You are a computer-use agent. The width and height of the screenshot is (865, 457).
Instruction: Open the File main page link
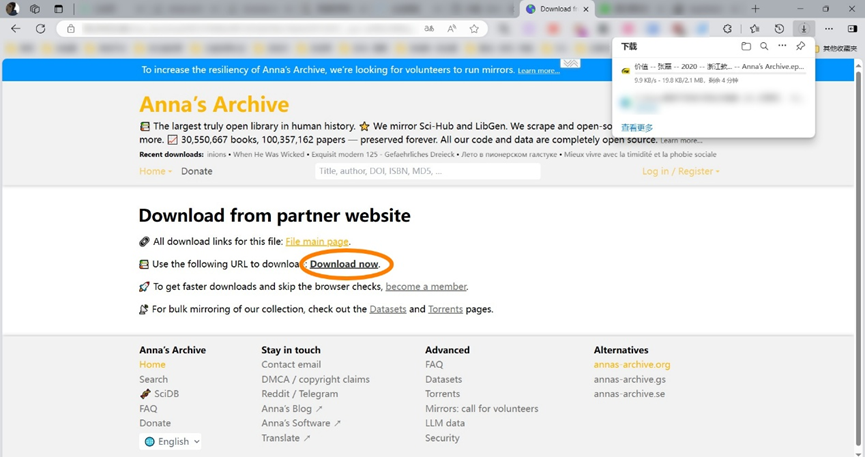point(317,241)
